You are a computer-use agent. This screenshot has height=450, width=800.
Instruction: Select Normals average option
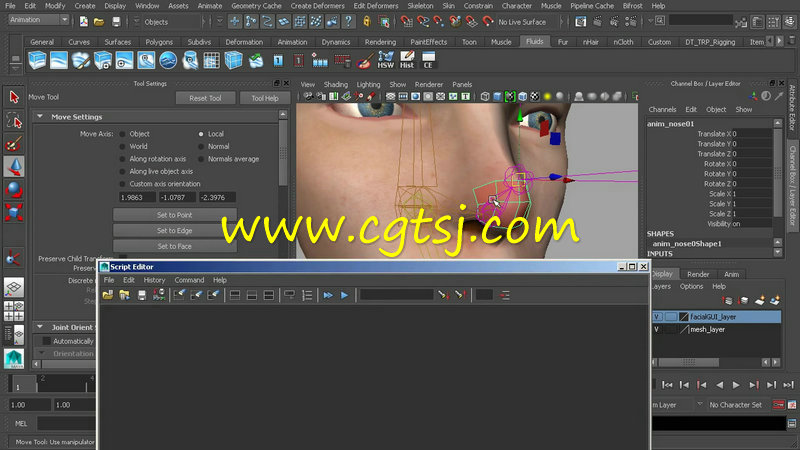tap(201, 159)
